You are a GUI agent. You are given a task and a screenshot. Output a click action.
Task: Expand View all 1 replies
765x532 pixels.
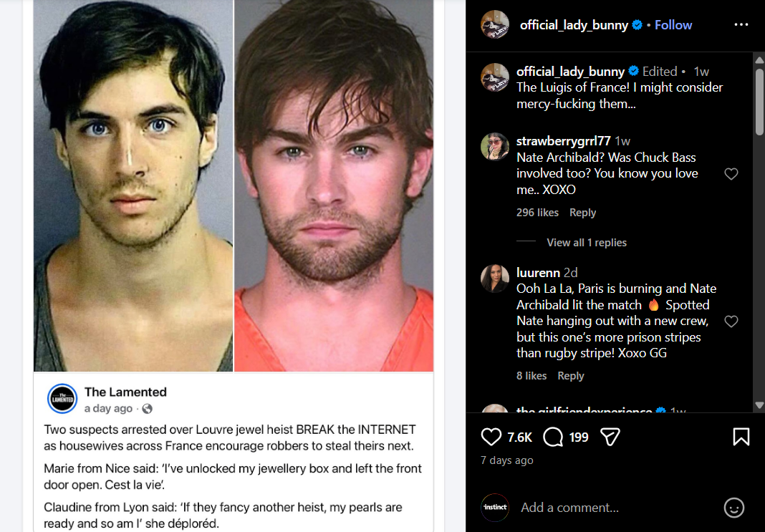tap(587, 242)
